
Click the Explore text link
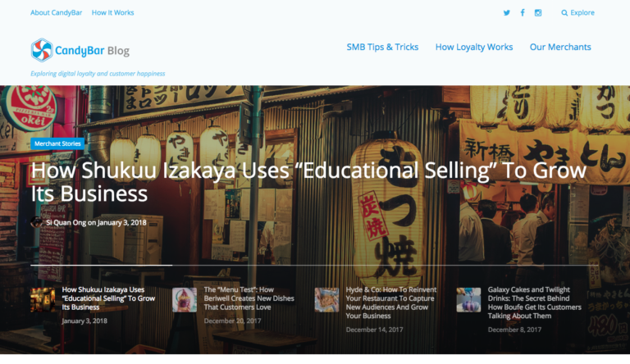point(582,13)
